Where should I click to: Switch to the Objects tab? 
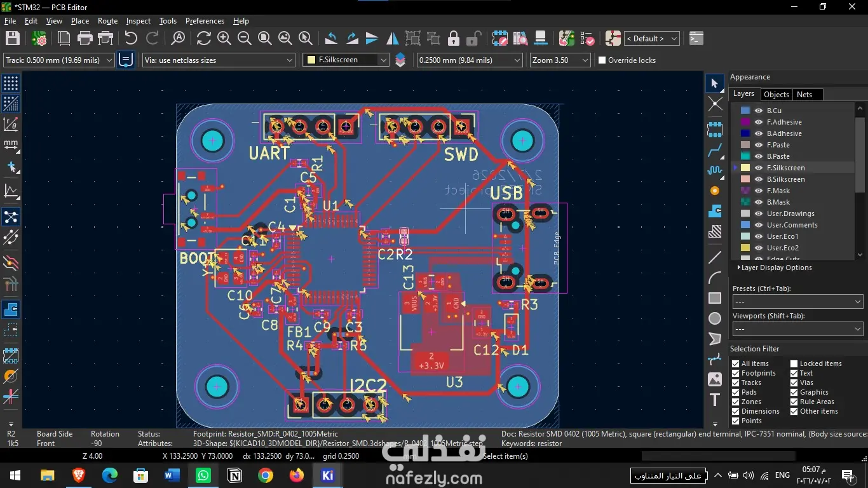pos(776,94)
